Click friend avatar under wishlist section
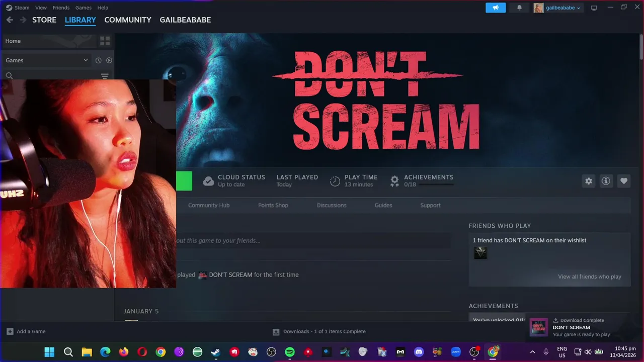The height and width of the screenshot is (362, 644). click(480, 253)
